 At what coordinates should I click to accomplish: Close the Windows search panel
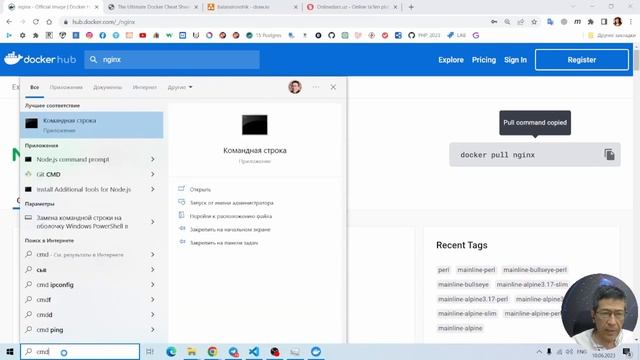coord(333,87)
